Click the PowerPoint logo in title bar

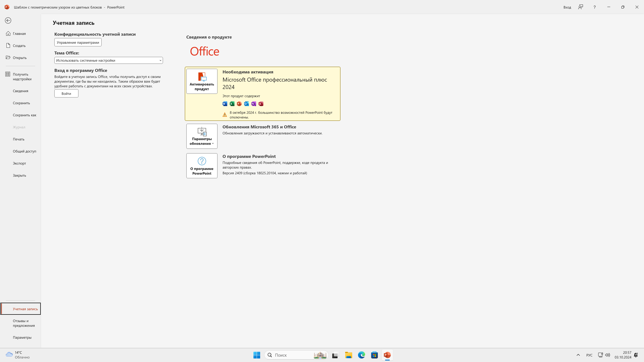7,7
